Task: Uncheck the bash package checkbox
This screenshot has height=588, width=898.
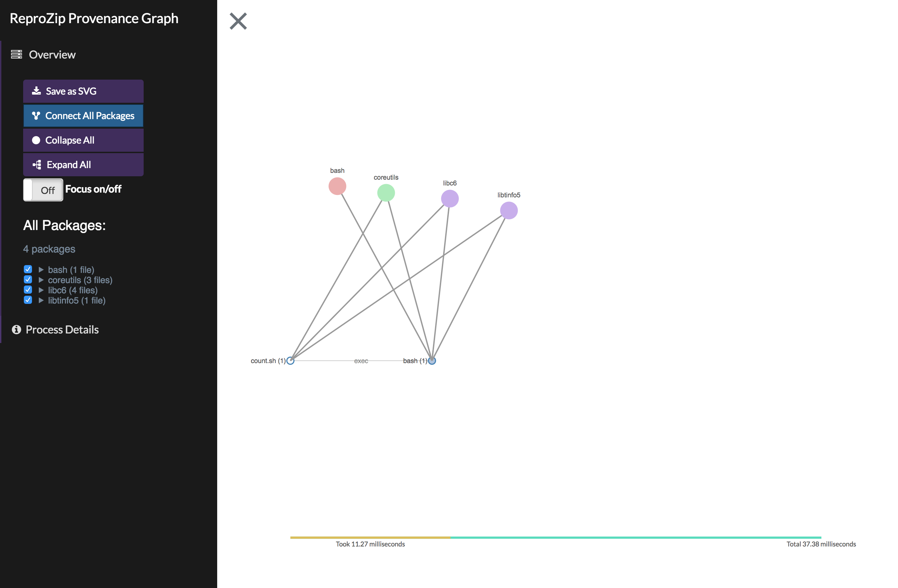Action: click(x=28, y=269)
